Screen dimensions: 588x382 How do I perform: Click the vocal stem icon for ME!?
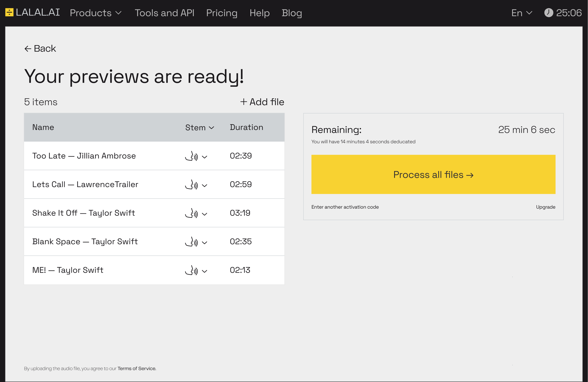(x=191, y=270)
